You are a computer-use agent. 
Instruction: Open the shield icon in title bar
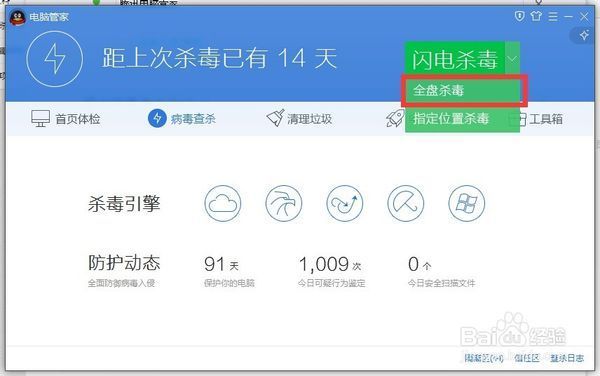519,16
